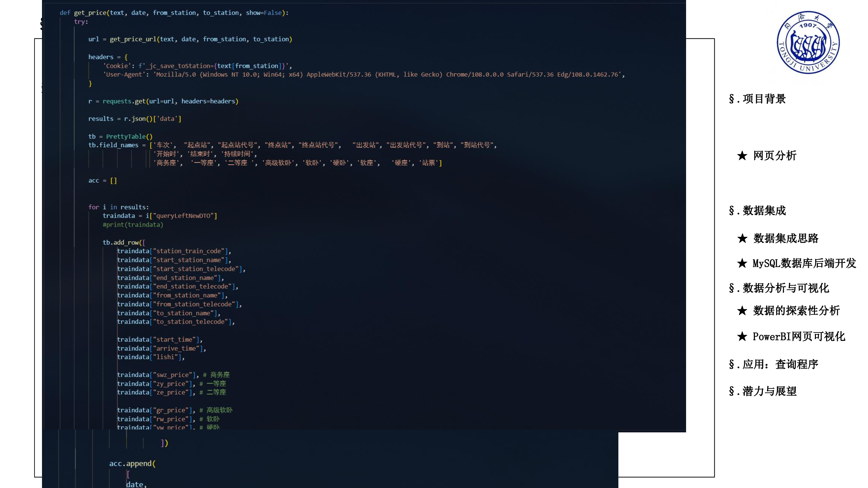
Task: Click star next to PowerBI网页可视化
Action: pyautogui.click(x=742, y=336)
